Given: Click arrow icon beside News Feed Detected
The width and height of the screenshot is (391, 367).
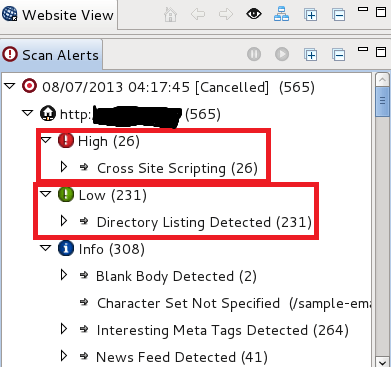Looking at the screenshot, I should [84, 356].
